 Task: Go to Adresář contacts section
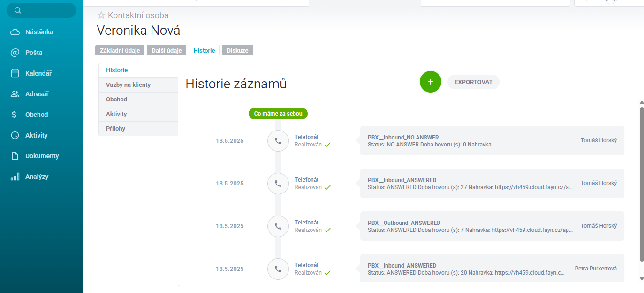[37, 94]
